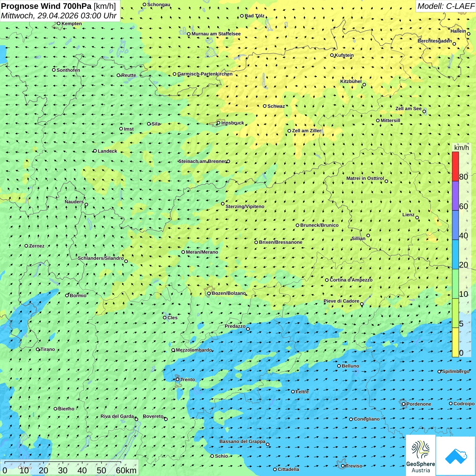Click the Schongau marker circle
476x476 pixels.
pos(144,4)
